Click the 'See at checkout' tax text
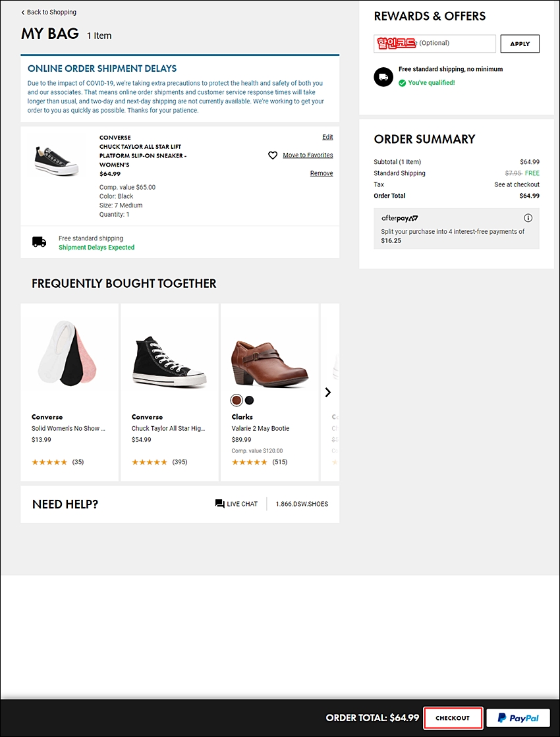Image resolution: width=560 pixels, height=737 pixels. (x=517, y=184)
